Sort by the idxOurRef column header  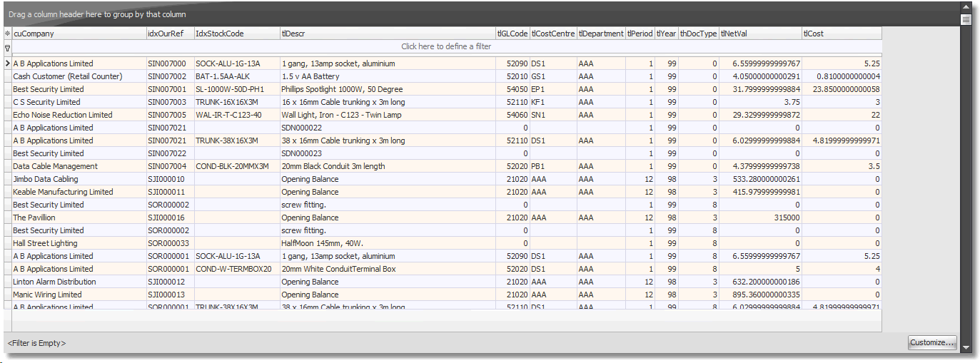170,34
